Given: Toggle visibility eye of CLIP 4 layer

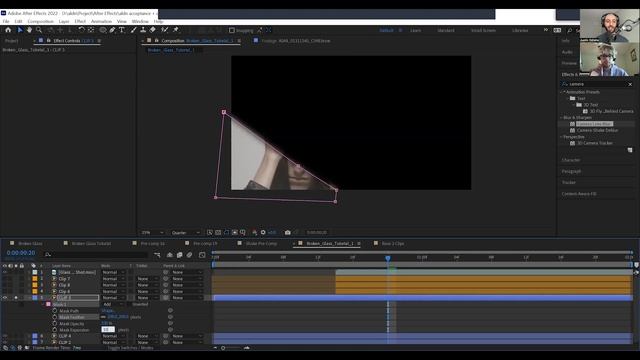Looking at the screenshot, I should [x=5, y=336].
